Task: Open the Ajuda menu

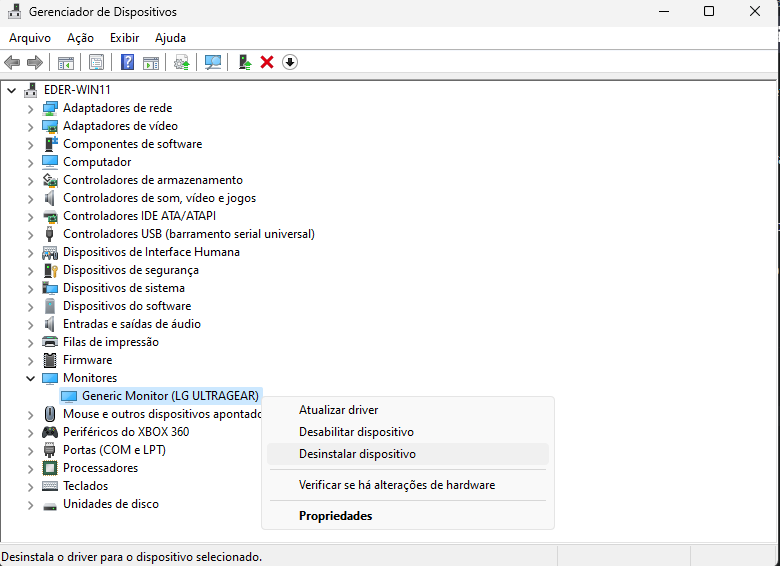Action: click(170, 38)
